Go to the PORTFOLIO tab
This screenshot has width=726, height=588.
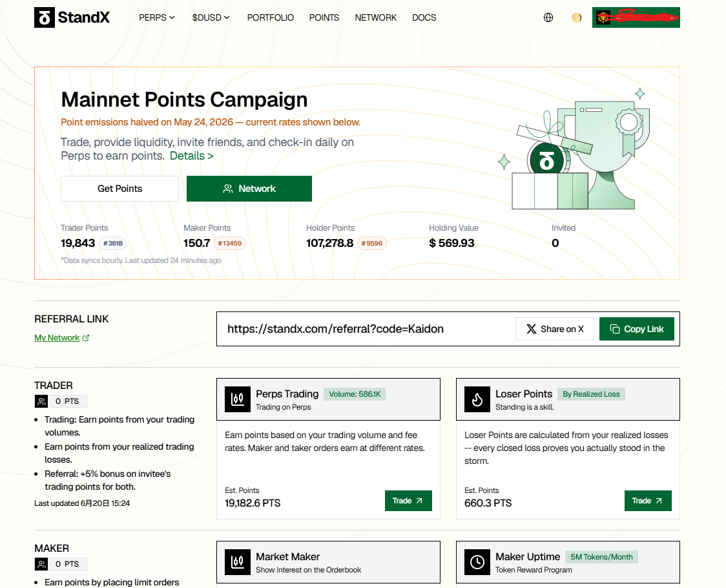(271, 17)
